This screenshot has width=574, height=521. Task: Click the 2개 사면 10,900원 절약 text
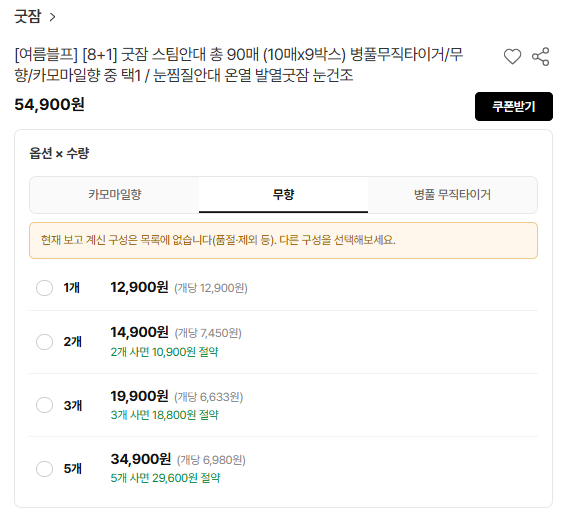pos(164,352)
